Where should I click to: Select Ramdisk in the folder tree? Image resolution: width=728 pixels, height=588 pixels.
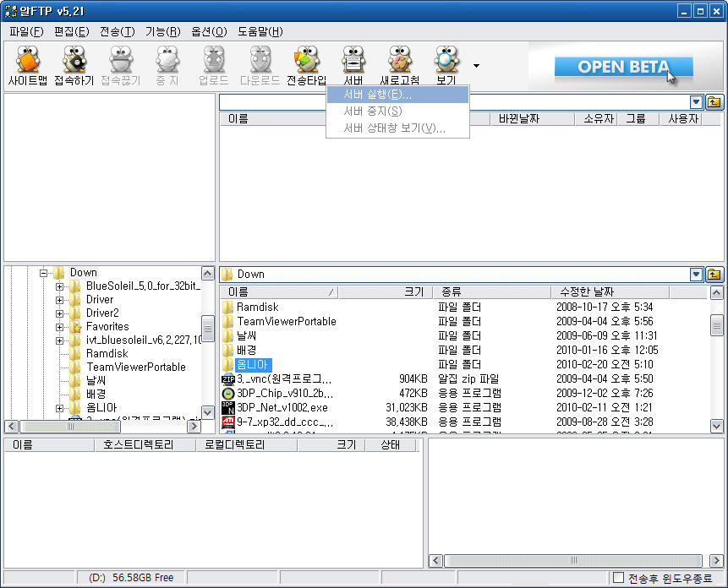pos(107,354)
